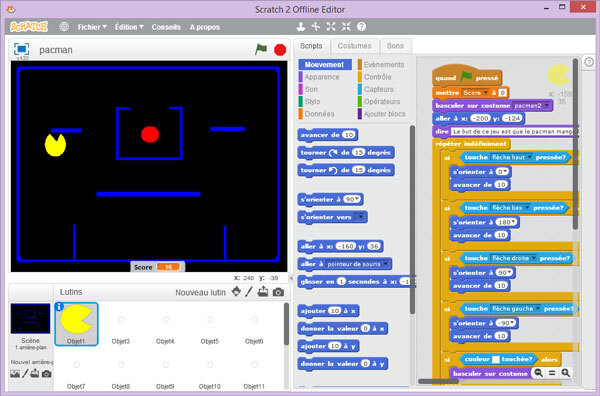Paint a new sprite with brush icon
Screen dimensions: 600x396
pyautogui.click(x=249, y=292)
